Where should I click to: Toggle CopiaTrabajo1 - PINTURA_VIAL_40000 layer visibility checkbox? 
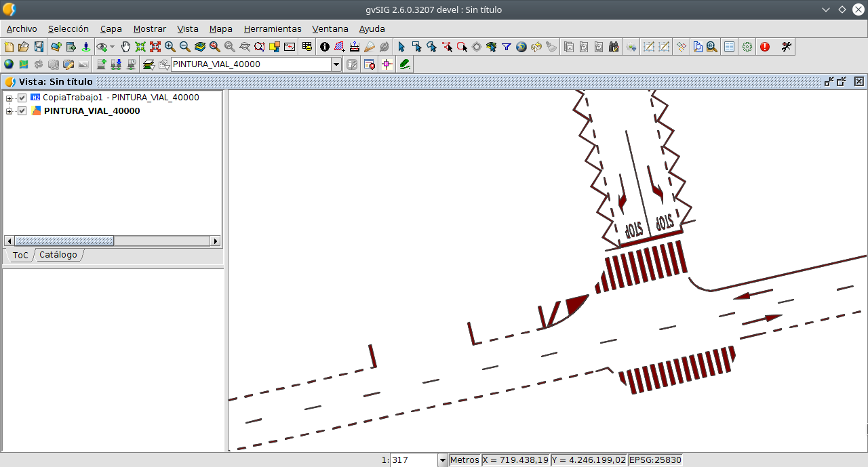22,98
